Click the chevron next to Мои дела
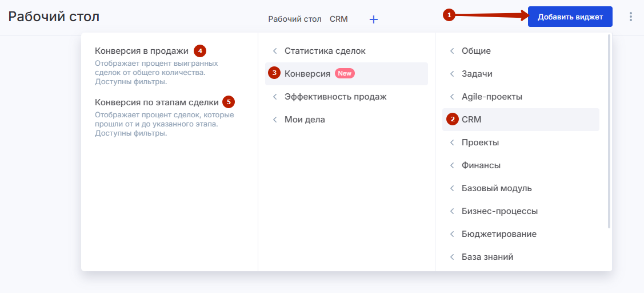 [275, 120]
